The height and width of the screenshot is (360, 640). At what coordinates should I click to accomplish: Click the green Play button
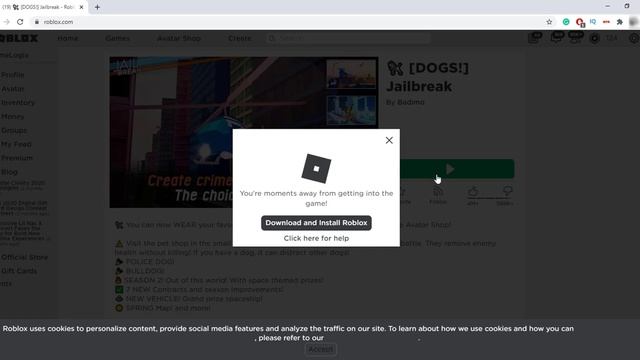coord(457,169)
